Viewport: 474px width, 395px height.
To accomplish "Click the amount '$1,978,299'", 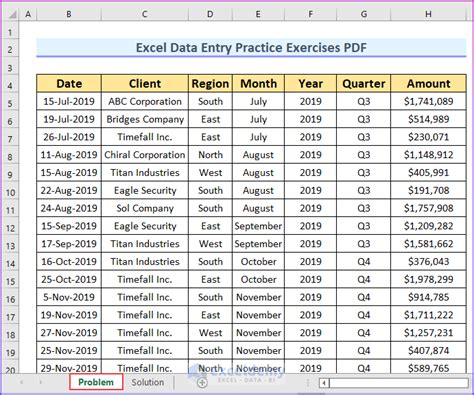I will click(428, 279).
